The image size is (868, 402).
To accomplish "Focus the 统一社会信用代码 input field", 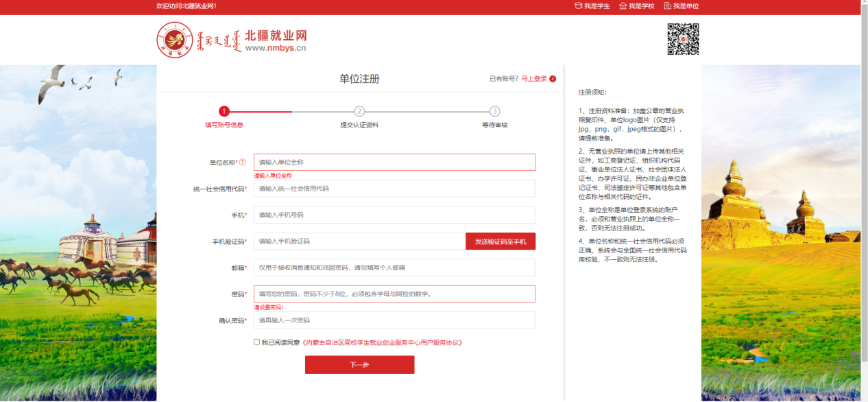I will (394, 189).
